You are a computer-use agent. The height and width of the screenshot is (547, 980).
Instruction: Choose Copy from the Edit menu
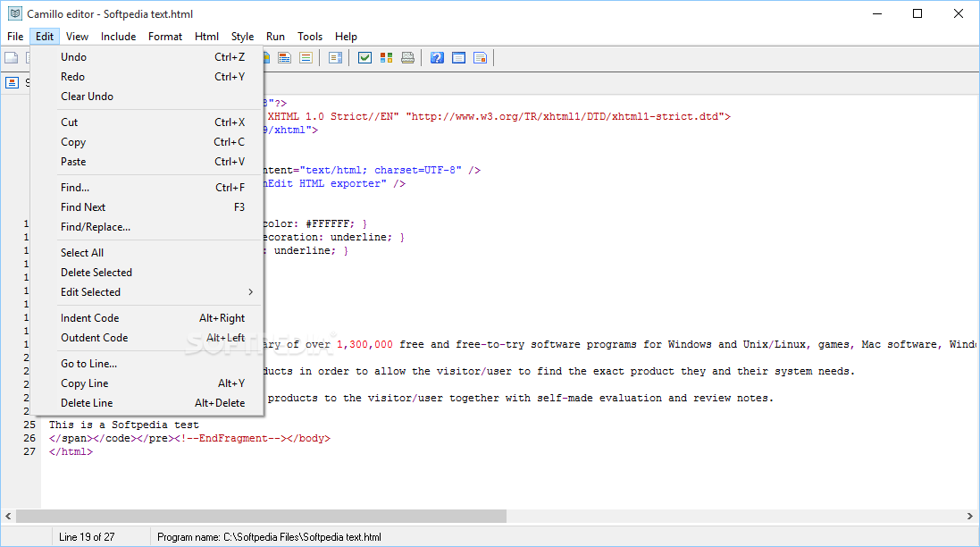click(x=147, y=142)
